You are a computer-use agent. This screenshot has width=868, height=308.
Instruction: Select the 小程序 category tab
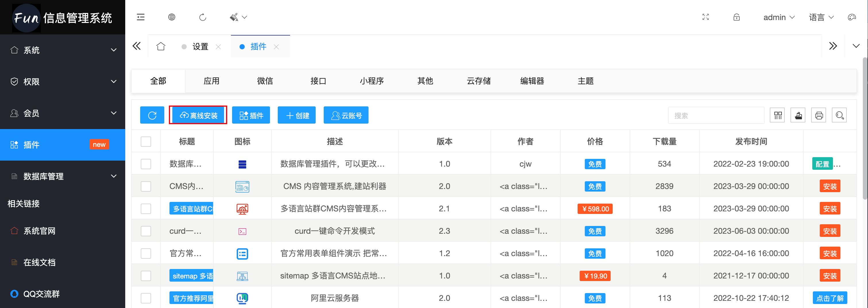[372, 81]
